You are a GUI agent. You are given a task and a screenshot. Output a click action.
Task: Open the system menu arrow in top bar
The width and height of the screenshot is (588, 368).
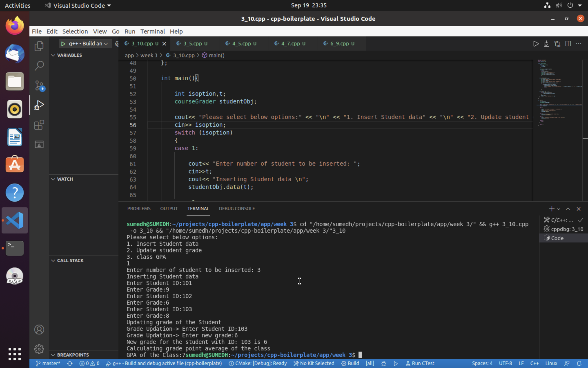click(580, 5)
